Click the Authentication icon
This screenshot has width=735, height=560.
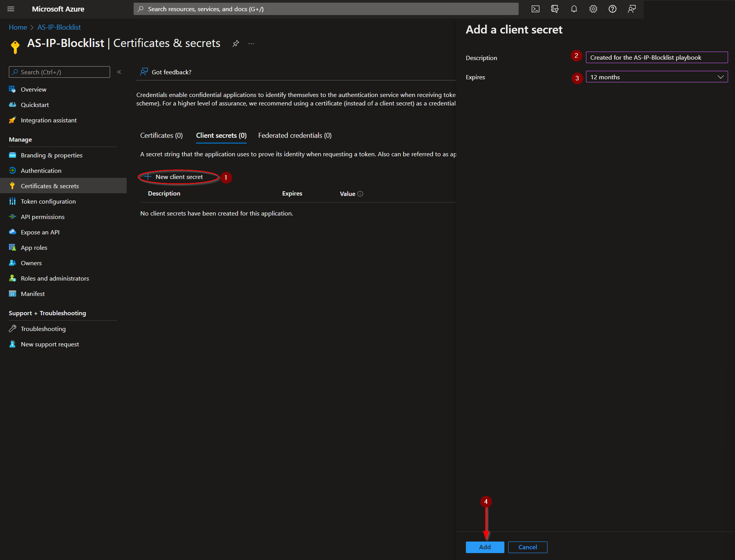pos(12,171)
